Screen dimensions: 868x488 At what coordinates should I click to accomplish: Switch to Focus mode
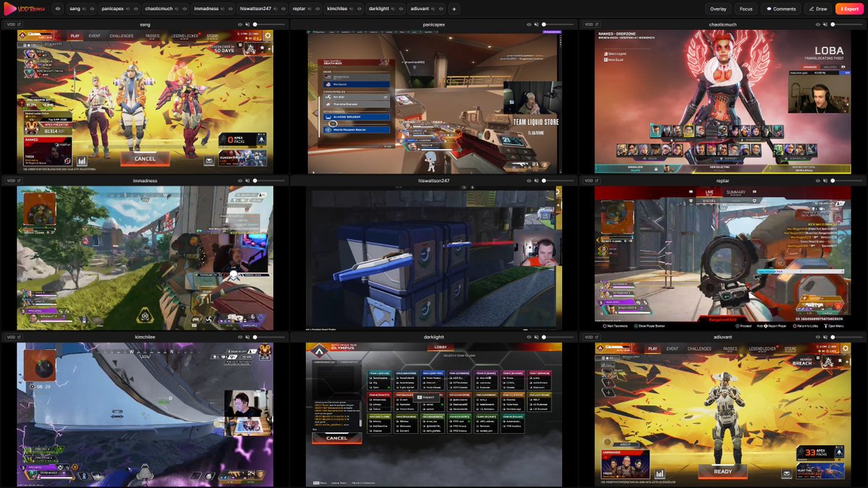[x=746, y=9]
